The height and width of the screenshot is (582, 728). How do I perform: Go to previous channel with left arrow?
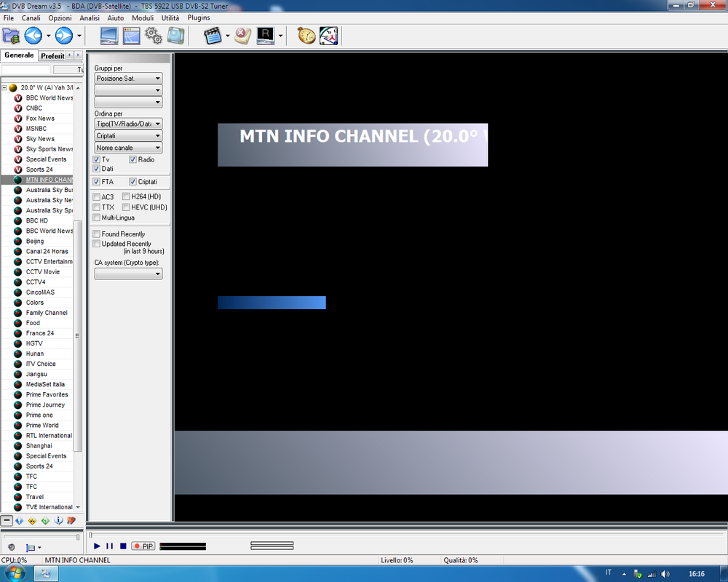tap(33, 36)
